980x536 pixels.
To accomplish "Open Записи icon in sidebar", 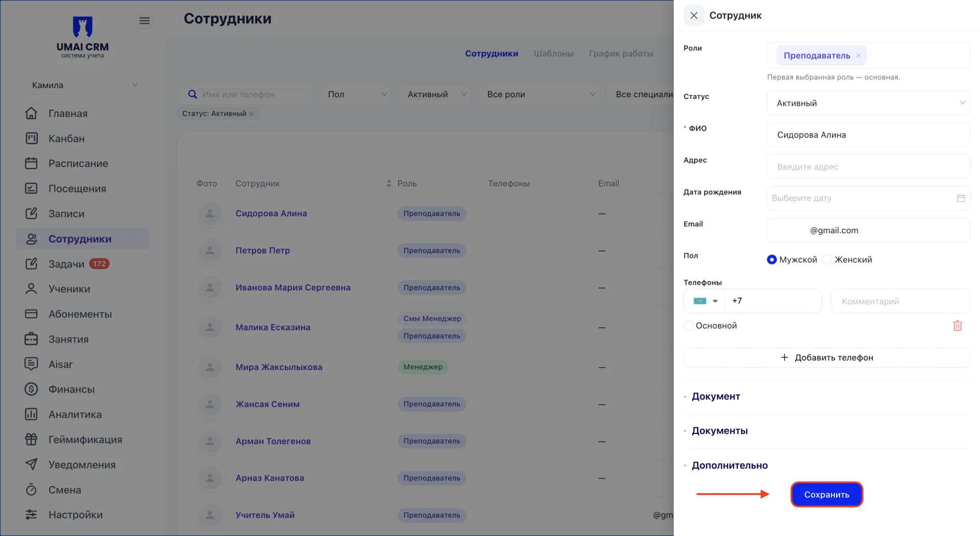I will [31, 213].
